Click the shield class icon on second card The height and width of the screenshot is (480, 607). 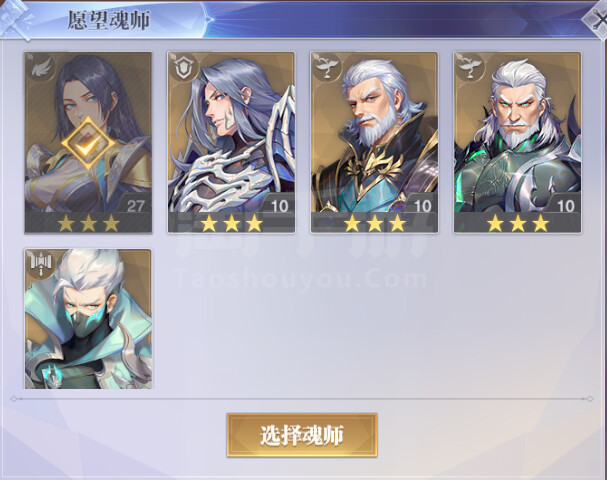[184, 68]
